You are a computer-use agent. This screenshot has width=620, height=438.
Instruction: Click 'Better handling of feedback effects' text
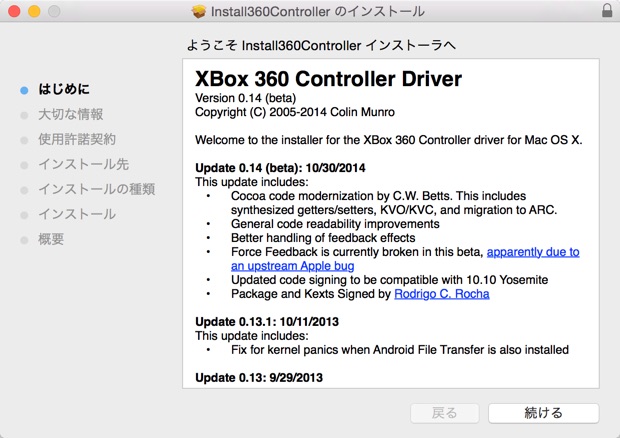pos(323,238)
